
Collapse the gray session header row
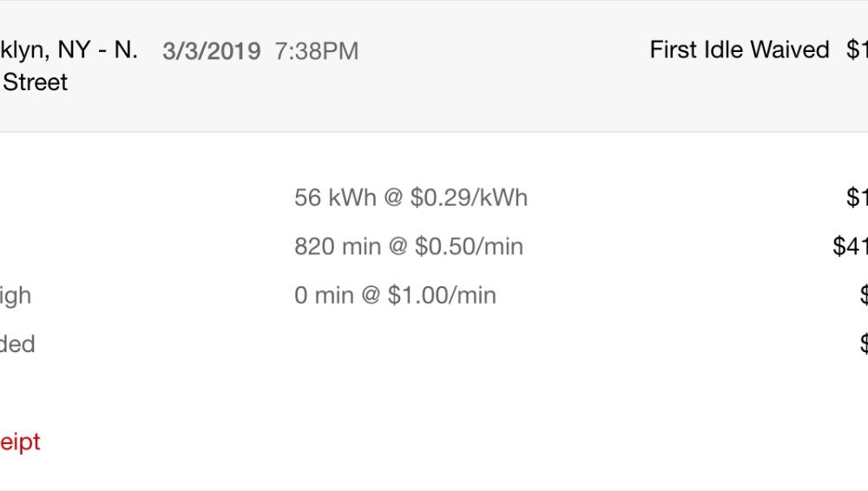pyautogui.click(x=434, y=66)
